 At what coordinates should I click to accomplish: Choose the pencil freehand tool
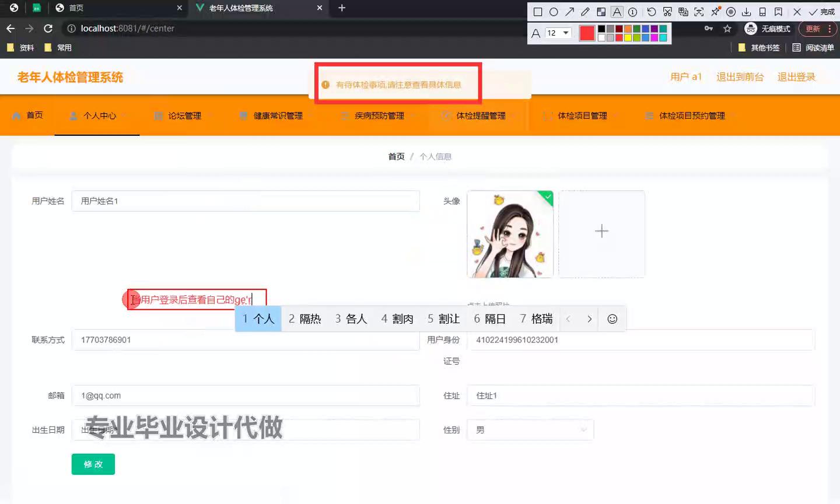(585, 12)
